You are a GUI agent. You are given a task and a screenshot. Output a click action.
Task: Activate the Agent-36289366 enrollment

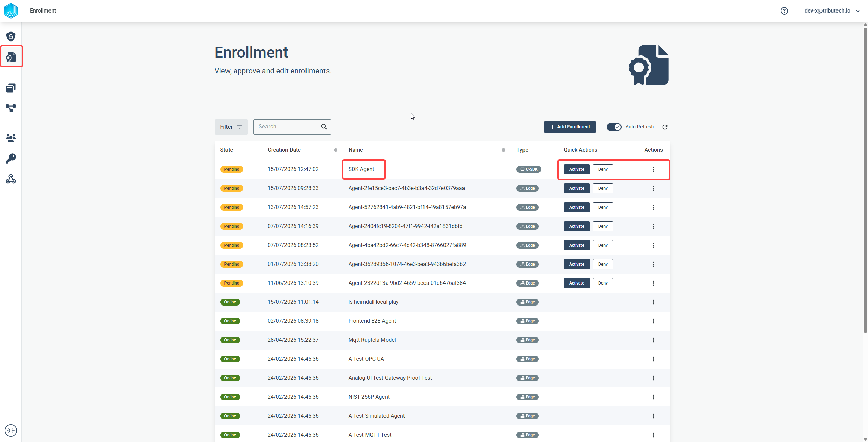[576, 264]
